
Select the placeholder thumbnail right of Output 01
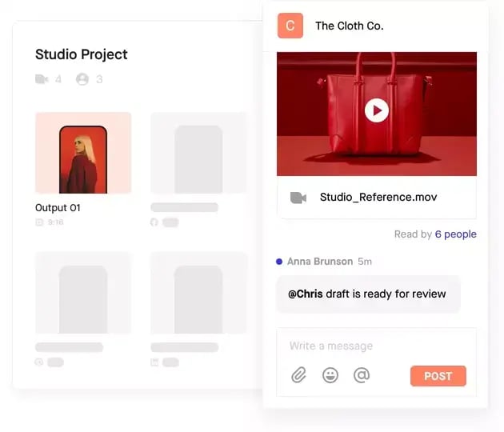(198, 153)
